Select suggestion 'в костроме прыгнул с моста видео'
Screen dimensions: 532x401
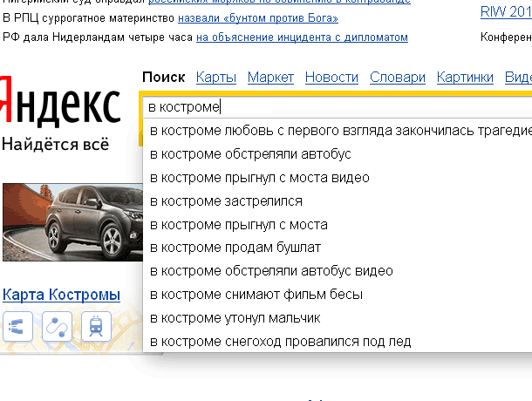338,178
